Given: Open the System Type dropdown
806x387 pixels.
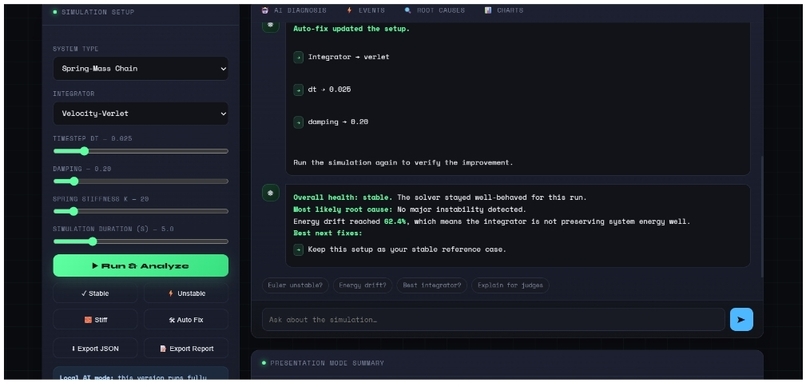Looking at the screenshot, I should click(x=140, y=68).
